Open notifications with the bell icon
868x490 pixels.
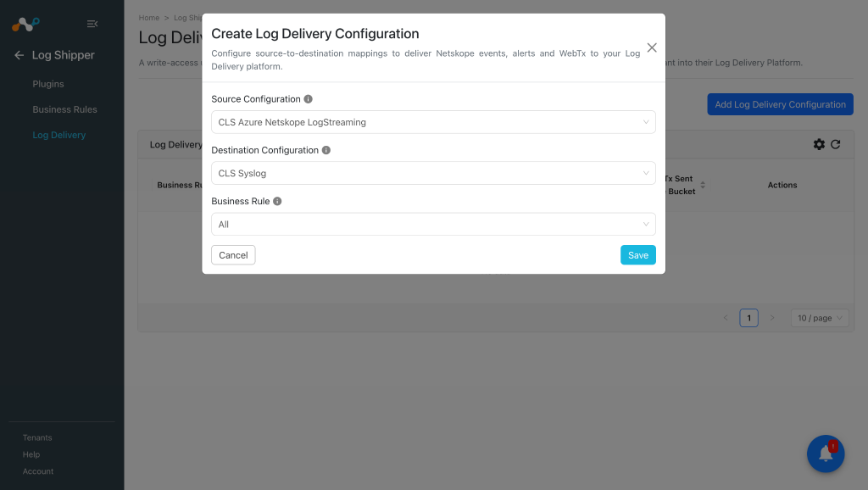826,454
